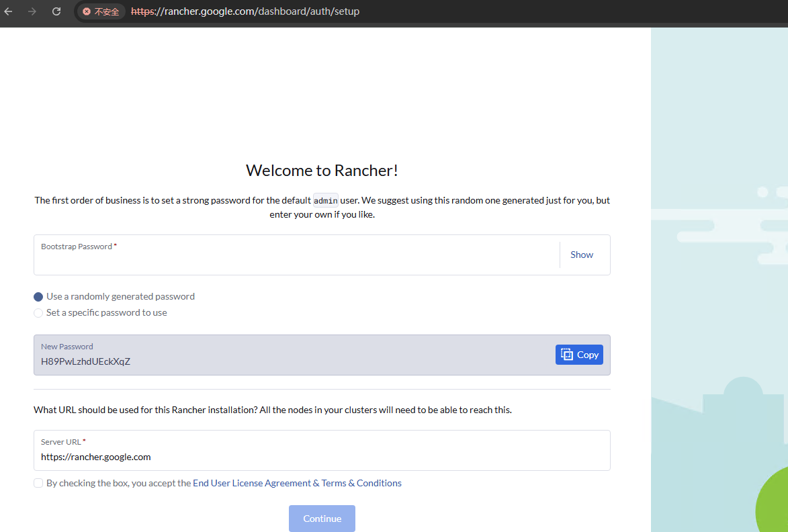This screenshot has height=532, width=788.
Task: Select the randomly generated password option
Action: pyautogui.click(x=38, y=297)
